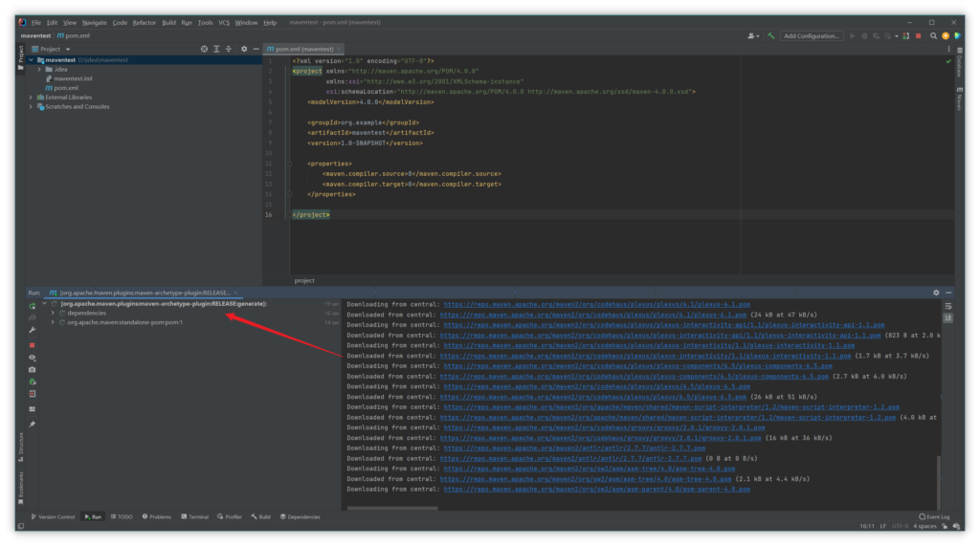Screen dimensions: 980x546
Task: Open the user account icon menu
Action: (752, 36)
